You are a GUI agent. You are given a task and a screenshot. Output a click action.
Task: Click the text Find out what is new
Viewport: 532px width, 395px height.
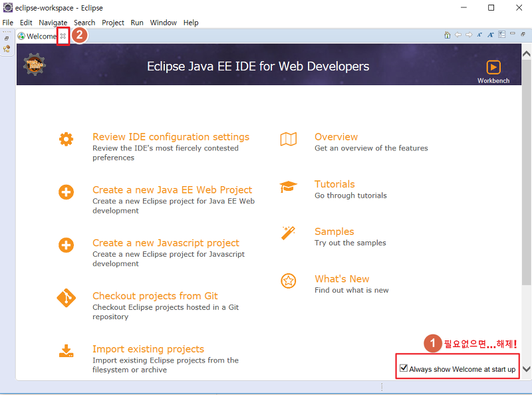(352, 290)
